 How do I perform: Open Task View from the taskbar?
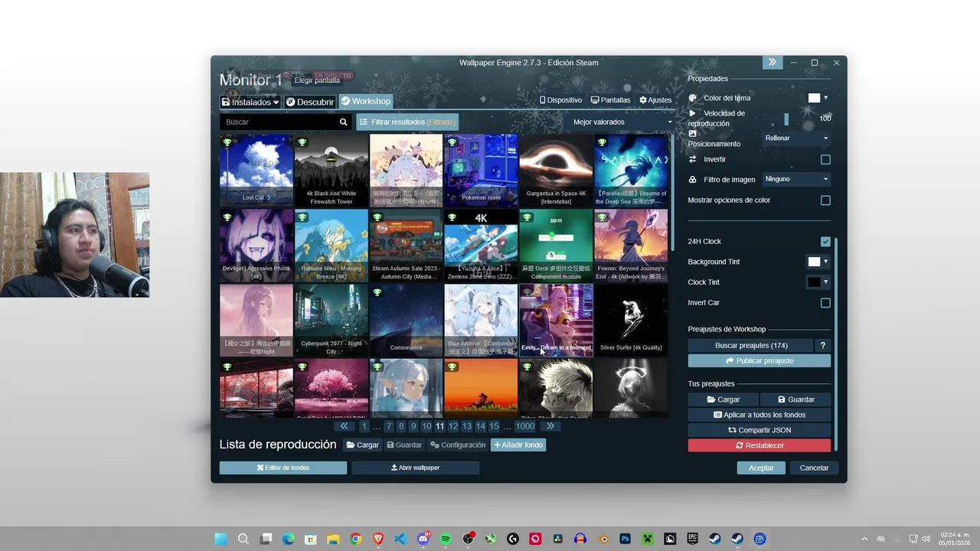tap(266, 539)
